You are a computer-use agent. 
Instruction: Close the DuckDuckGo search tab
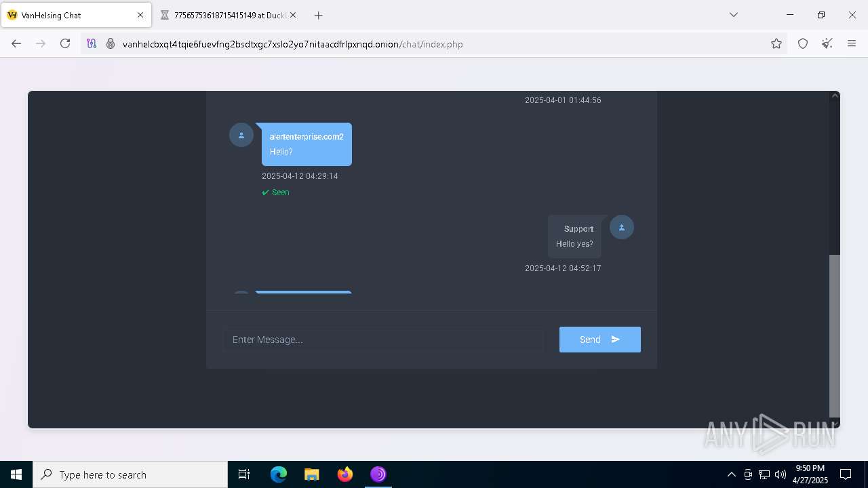coord(293,15)
